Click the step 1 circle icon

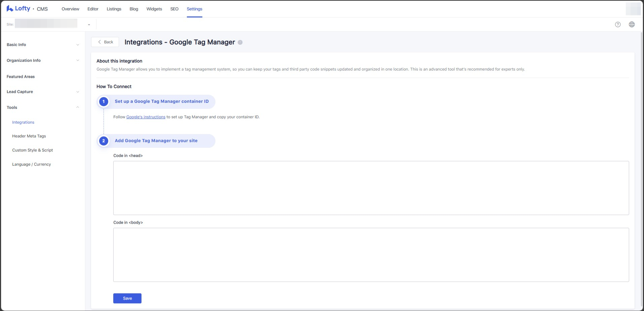104,101
